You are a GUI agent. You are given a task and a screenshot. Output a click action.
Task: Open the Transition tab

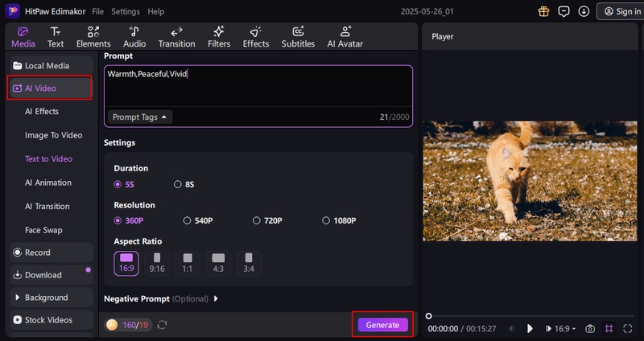click(176, 37)
